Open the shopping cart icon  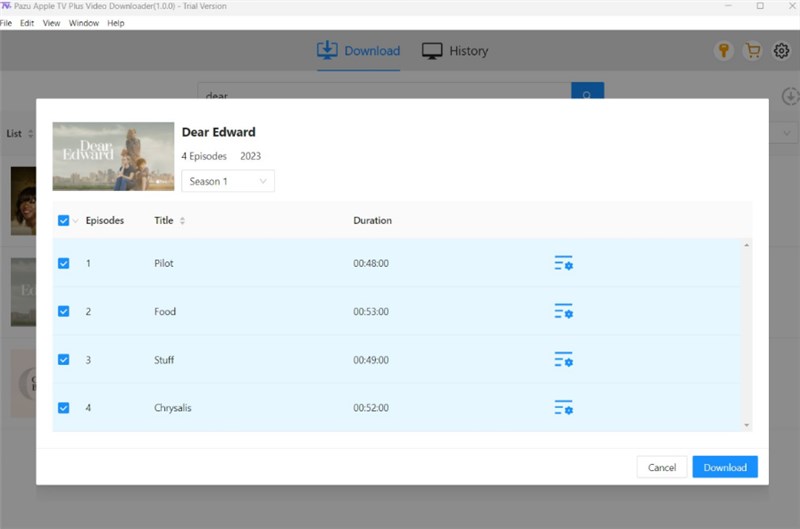pos(752,51)
